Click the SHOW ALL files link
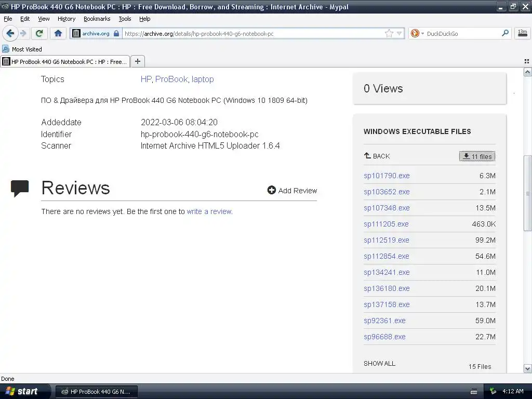Image resolution: width=532 pixels, height=399 pixels. (379, 363)
